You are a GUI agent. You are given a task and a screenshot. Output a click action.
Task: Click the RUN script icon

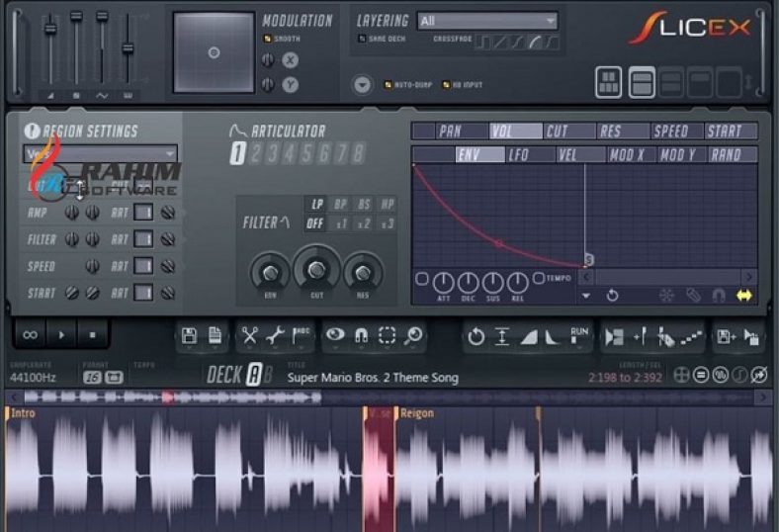579,336
